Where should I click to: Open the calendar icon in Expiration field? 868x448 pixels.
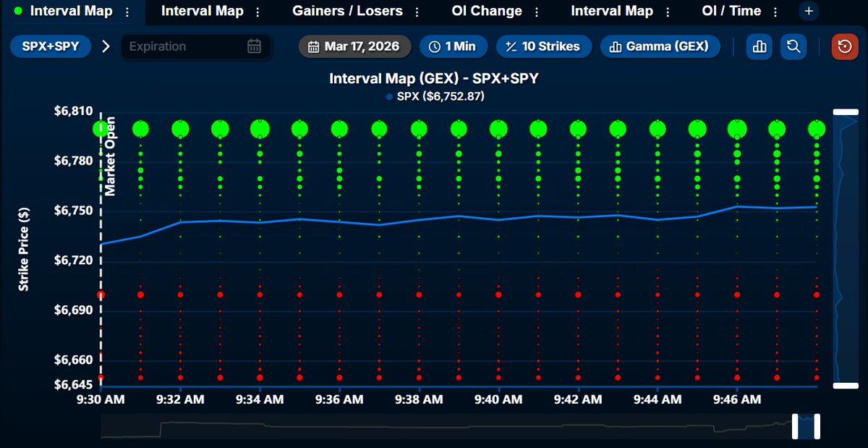[x=254, y=46]
